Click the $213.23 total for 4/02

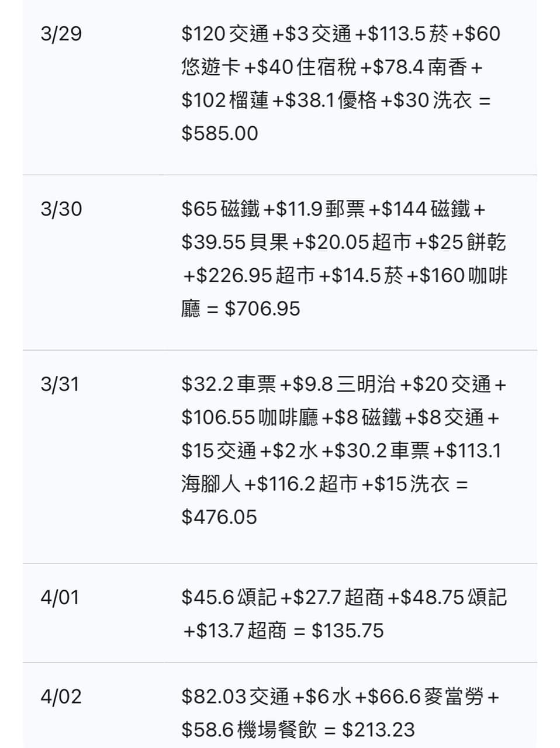tap(379, 730)
